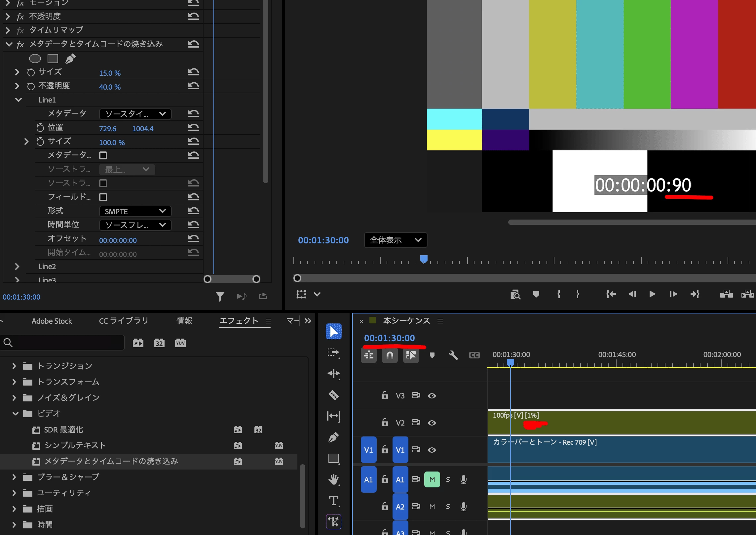
Task: Play the program monitor preview
Action: [x=652, y=294]
